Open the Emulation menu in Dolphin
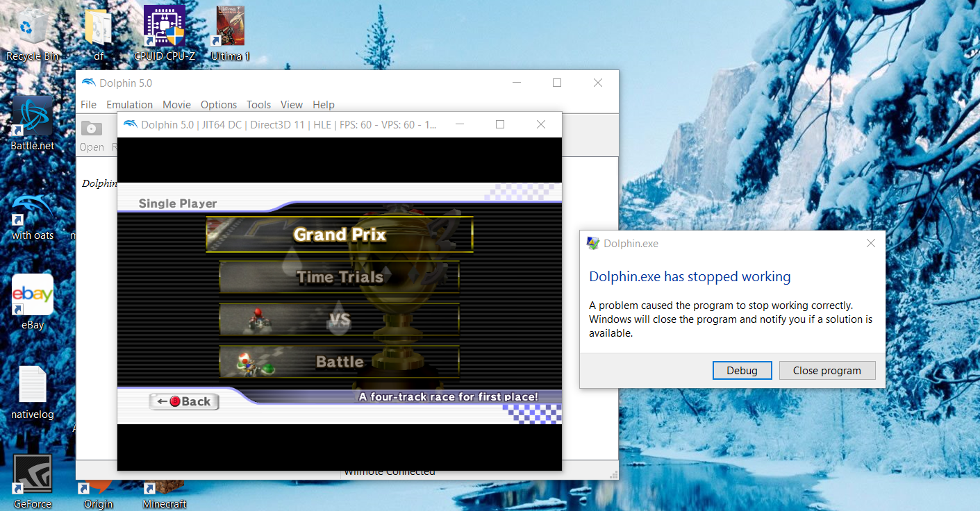This screenshot has height=511, width=980. (129, 105)
